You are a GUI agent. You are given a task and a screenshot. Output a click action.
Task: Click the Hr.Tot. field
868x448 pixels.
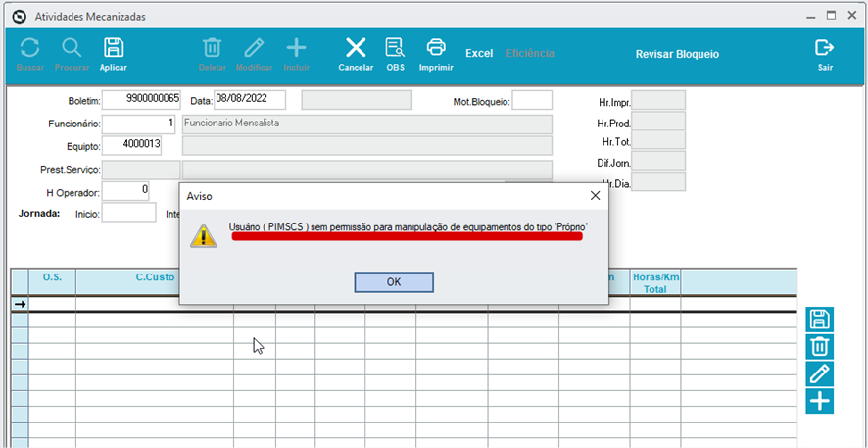pyautogui.click(x=658, y=140)
